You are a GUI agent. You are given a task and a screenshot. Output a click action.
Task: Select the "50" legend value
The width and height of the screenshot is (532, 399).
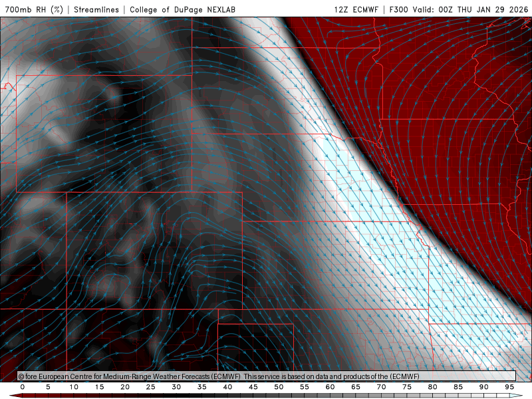pos(279,387)
